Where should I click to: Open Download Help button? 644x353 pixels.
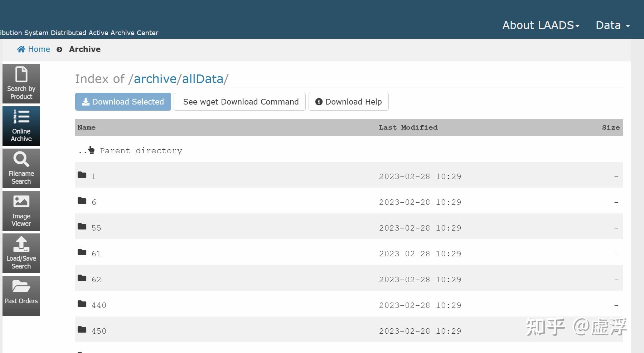coord(348,102)
